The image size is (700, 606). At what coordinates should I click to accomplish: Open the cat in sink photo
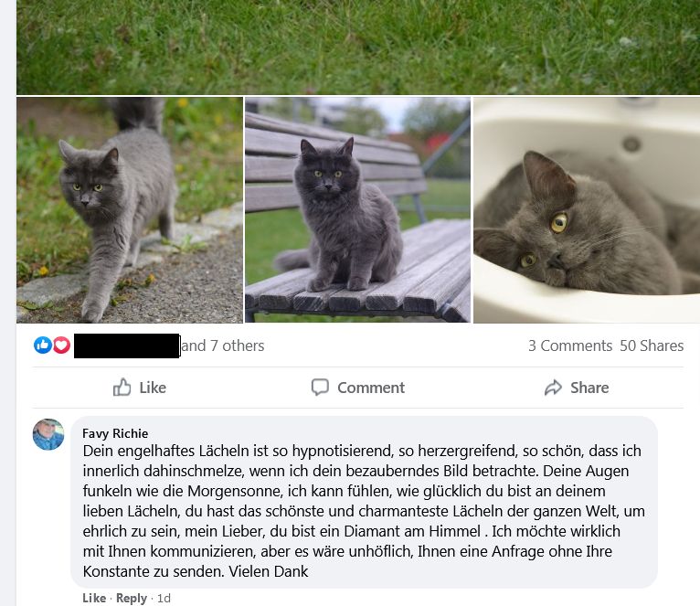pos(587,210)
